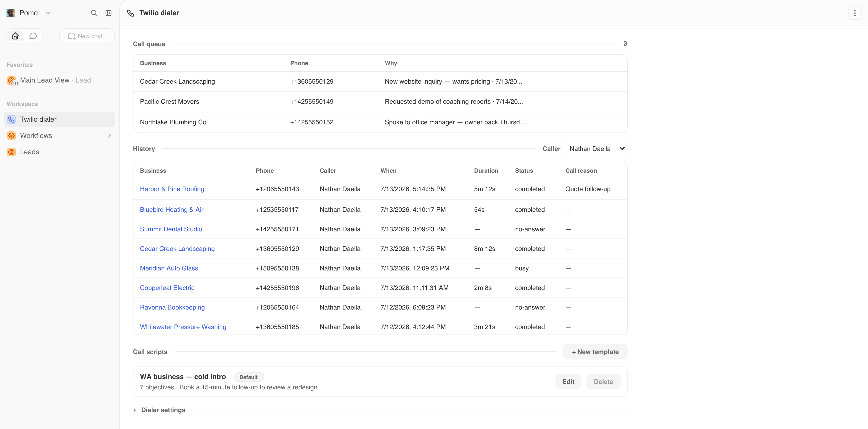868x429 pixels.
Task: Open the Ravenna Bookkeeping link
Action: (172, 307)
